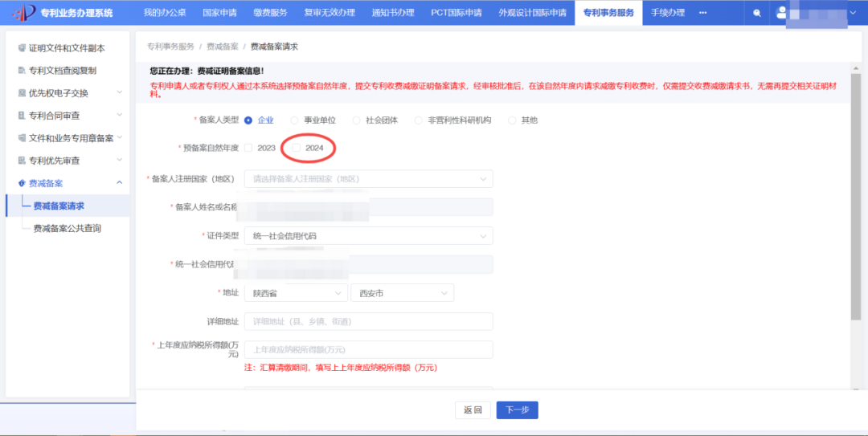
Task: Click the user avatar icon
Action: pos(782,13)
